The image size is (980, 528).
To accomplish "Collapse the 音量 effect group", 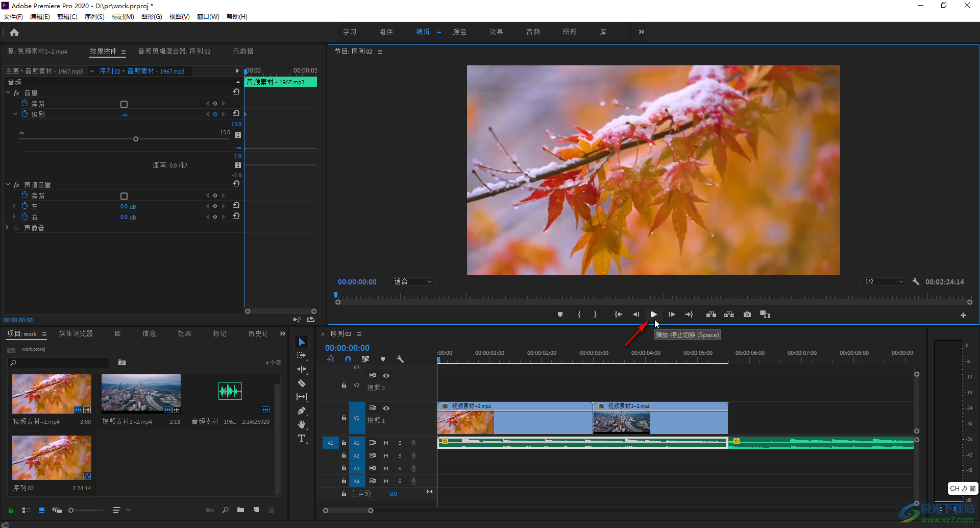I will (8, 92).
